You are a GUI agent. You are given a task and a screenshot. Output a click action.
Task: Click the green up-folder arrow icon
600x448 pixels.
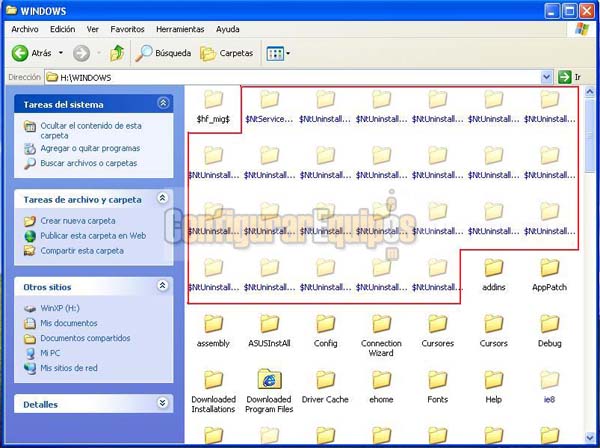117,53
